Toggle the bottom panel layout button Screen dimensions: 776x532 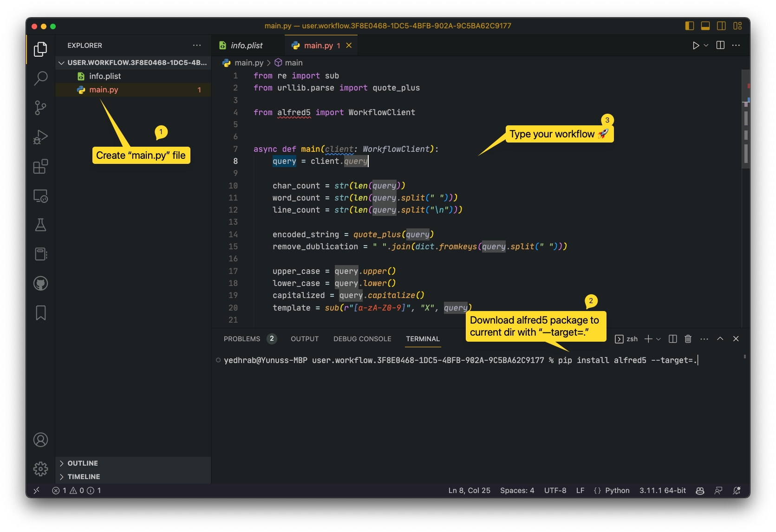click(705, 26)
